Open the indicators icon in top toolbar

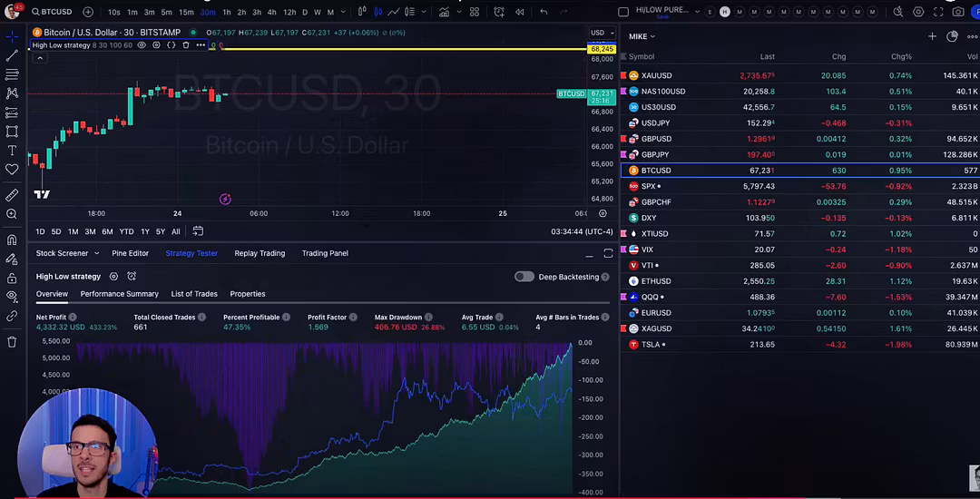(444, 12)
